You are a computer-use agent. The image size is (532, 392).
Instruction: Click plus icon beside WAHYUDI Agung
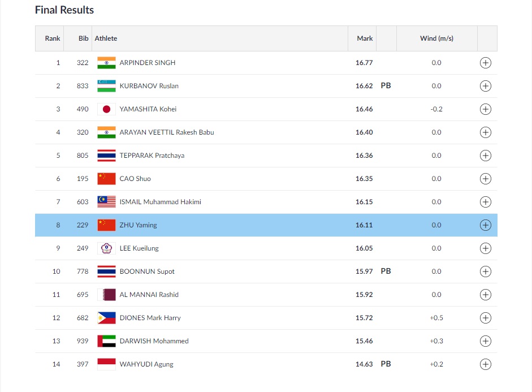(485, 364)
